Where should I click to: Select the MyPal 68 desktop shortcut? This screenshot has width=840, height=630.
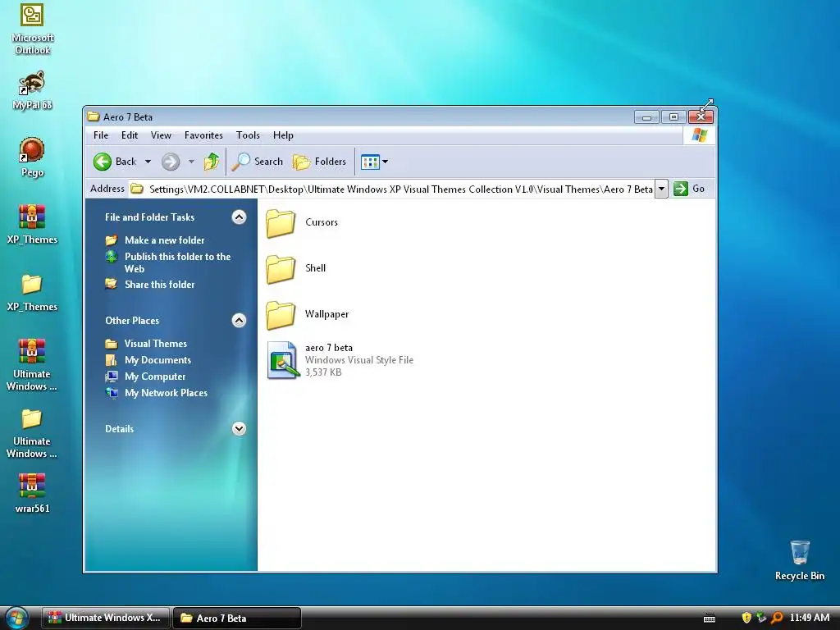[32, 90]
